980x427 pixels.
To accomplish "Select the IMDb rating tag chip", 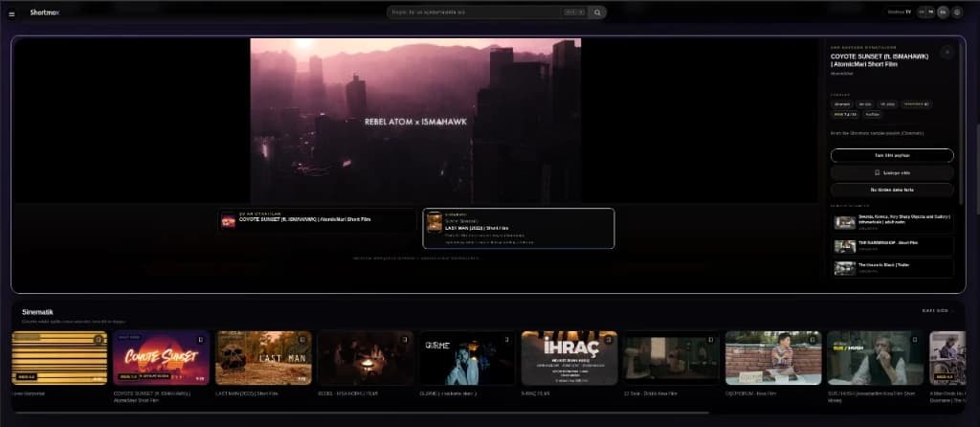I will coord(846,114).
